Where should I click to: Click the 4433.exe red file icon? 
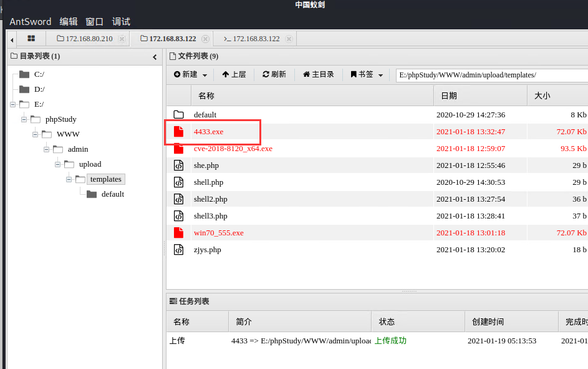(179, 132)
